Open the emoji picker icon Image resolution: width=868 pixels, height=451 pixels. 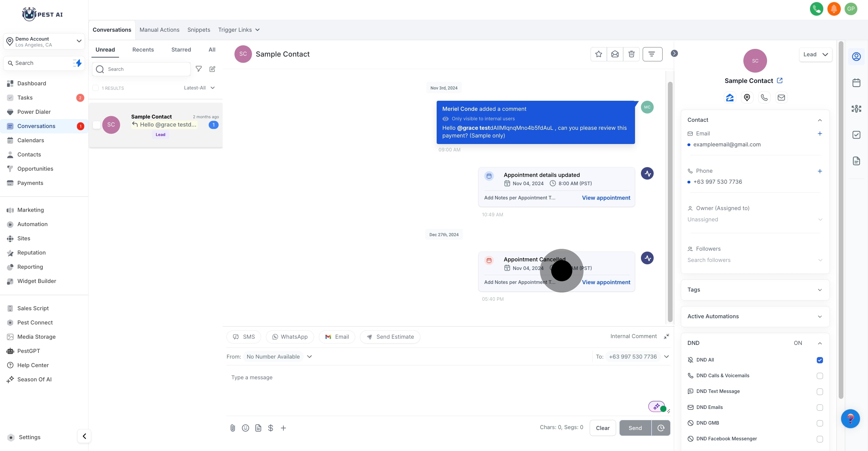coord(245,428)
